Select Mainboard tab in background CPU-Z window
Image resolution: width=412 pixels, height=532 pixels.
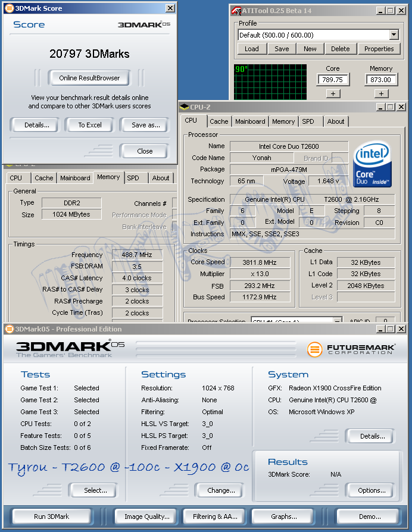point(75,178)
